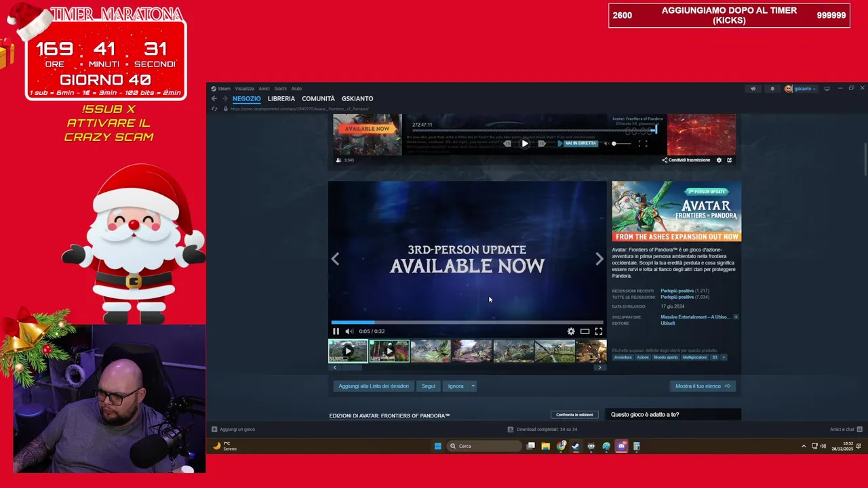Viewport: 868px width, 488px height.
Task: Open Steam notifications bell
Action: tap(772, 89)
